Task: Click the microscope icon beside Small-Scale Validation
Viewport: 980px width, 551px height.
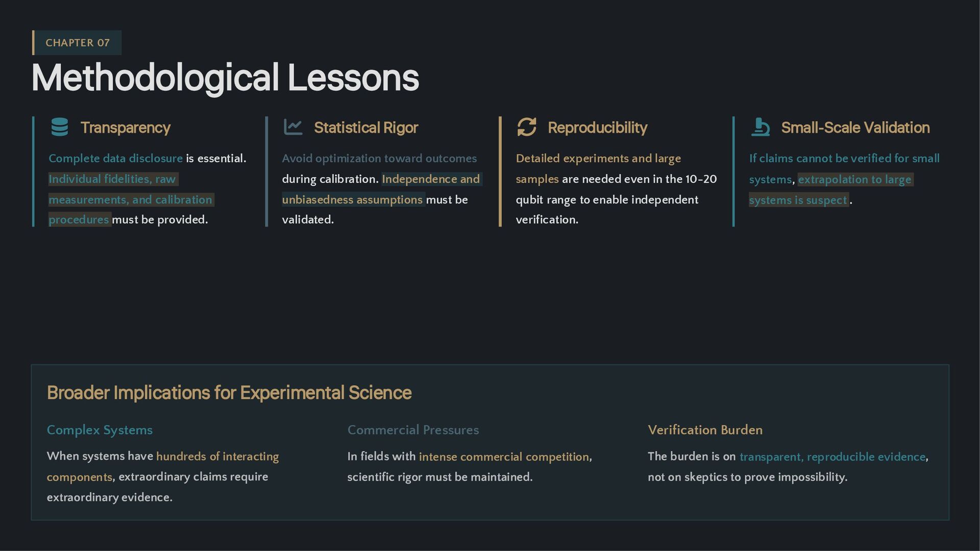Action: (760, 127)
